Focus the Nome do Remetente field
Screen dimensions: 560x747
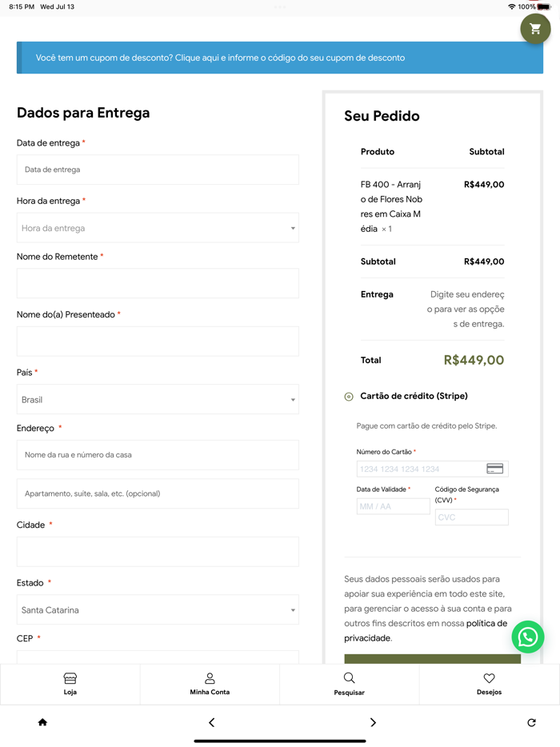(158, 283)
